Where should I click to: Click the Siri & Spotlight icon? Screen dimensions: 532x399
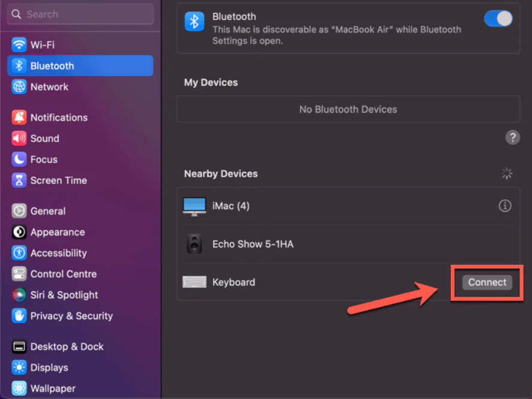point(19,295)
